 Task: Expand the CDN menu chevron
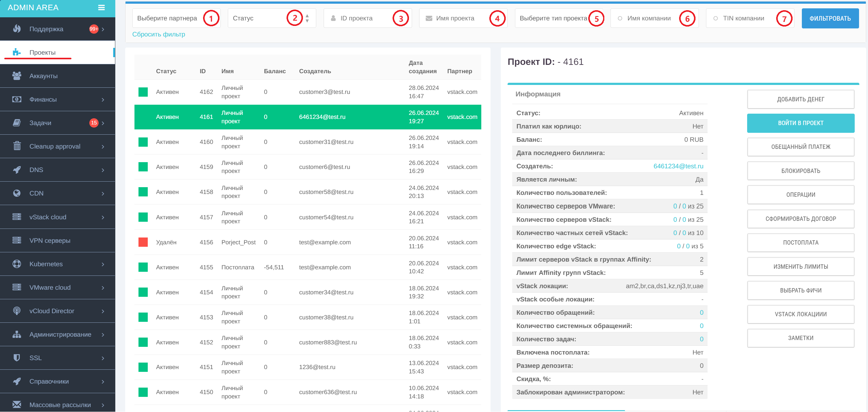coord(103,194)
